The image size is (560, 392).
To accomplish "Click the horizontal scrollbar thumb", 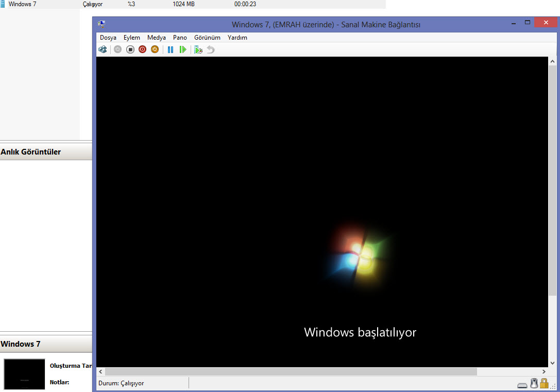I will pyautogui.click(x=291, y=371).
